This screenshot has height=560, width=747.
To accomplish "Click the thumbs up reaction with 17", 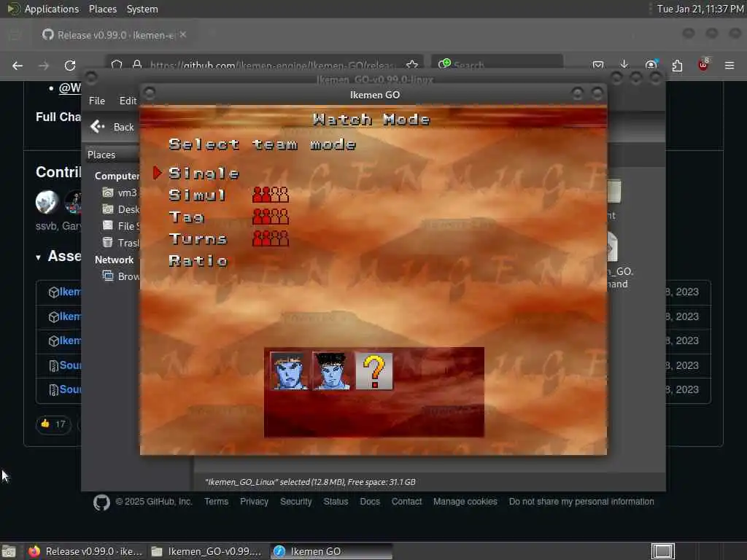I will click(x=53, y=424).
